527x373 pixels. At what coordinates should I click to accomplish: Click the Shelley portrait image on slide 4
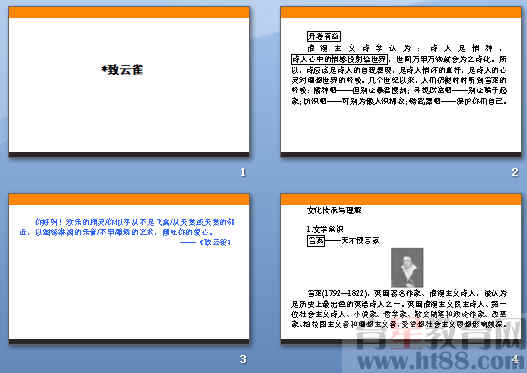pos(407,267)
